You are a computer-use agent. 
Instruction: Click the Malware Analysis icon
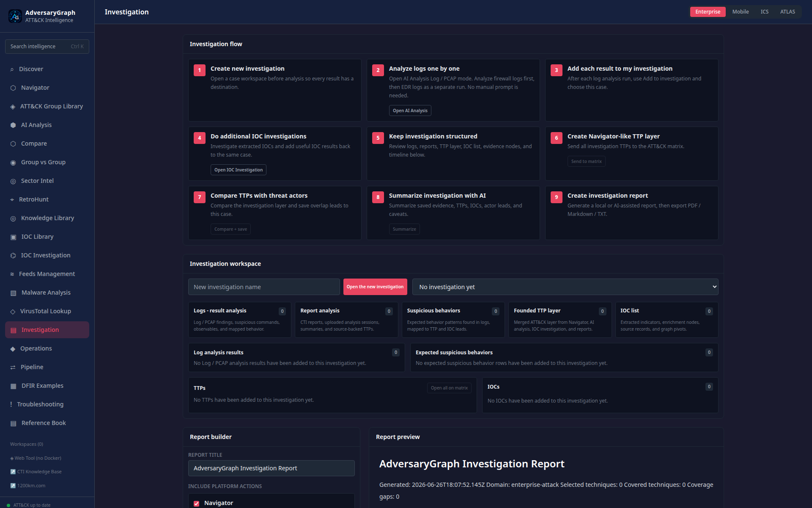(x=13, y=293)
